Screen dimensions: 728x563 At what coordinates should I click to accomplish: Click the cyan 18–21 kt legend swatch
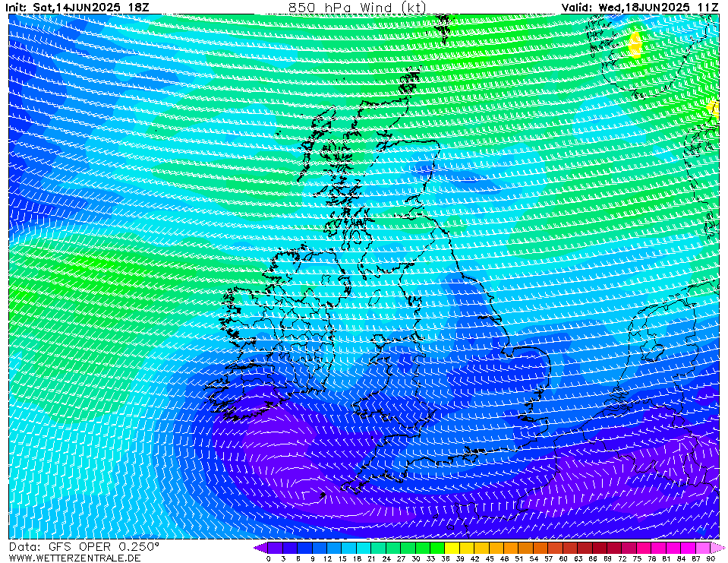point(364,548)
